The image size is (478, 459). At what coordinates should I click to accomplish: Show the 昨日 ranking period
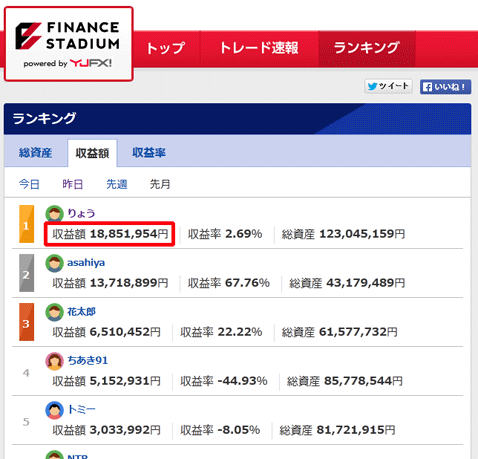point(73,184)
